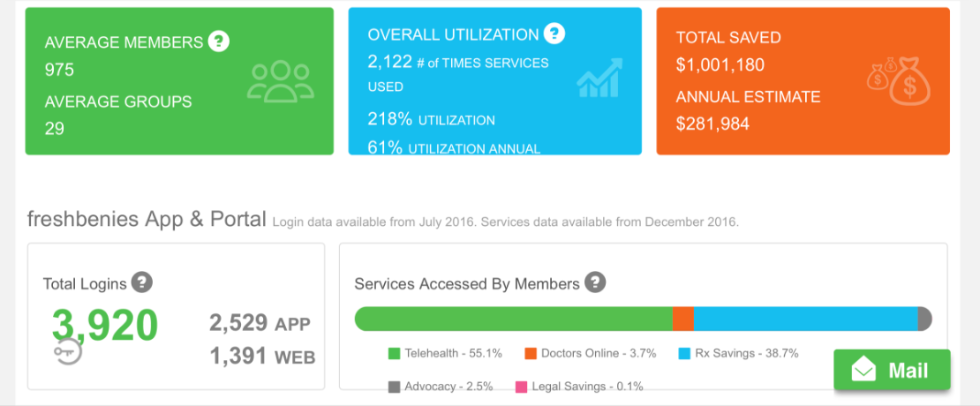Click the 3,920 total logins number
Screen dimensions: 980x406
coord(105,325)
